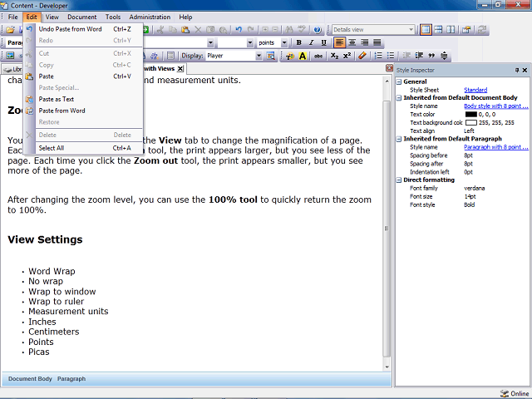Collapse Inherited from Default Document Body section
532x399 pixels.
(399, 98)
